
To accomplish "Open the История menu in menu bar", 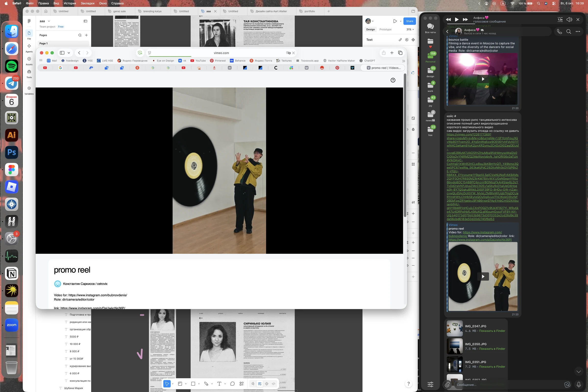I will [x=70, y=3].
